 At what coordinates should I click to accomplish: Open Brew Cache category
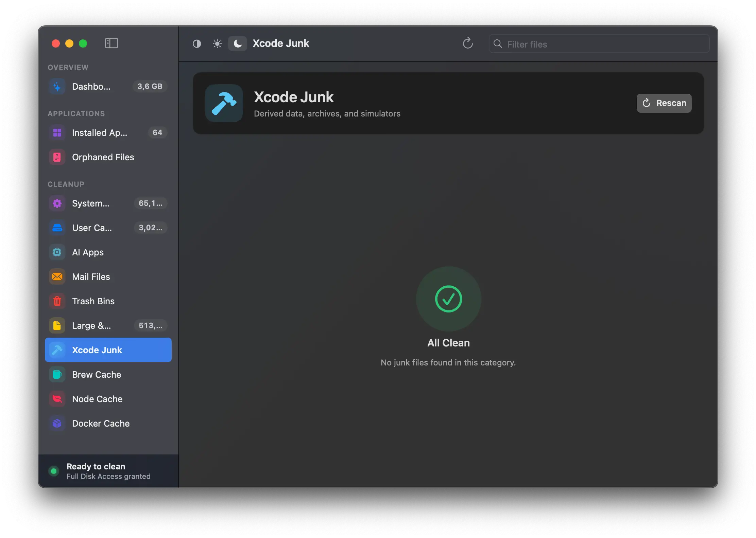coord(108,374)
